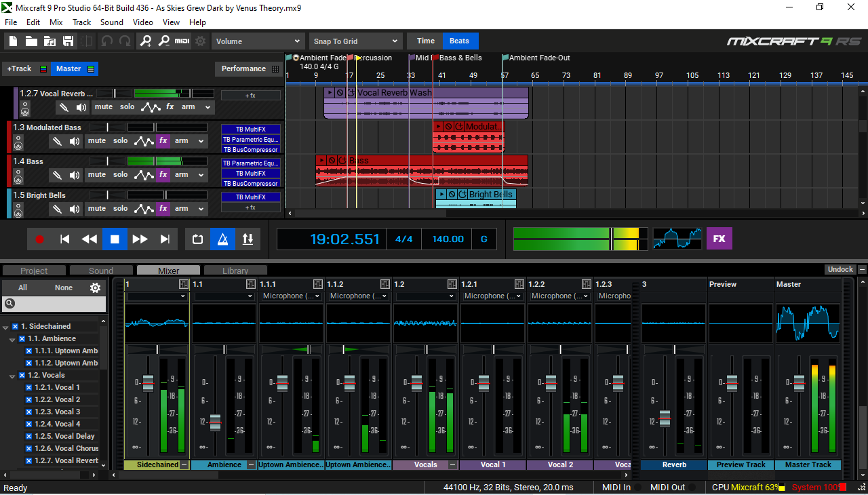This screenshot has height=495, width=868.
Task: Uncheck 1.2.5. Vocal Delay visibility checkbox
Action: [x=28, y=436]
